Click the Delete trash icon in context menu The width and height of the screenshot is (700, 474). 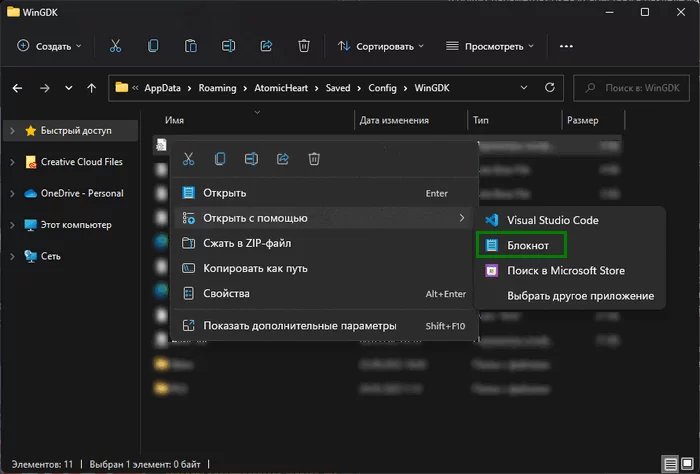pos(314,159)
